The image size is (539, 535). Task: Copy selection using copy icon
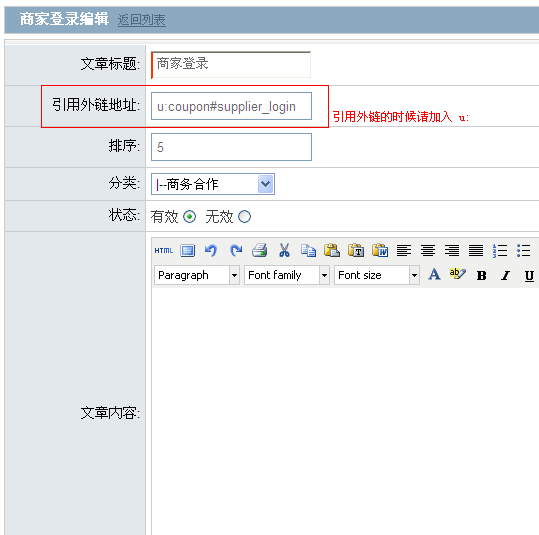(308, 250)
